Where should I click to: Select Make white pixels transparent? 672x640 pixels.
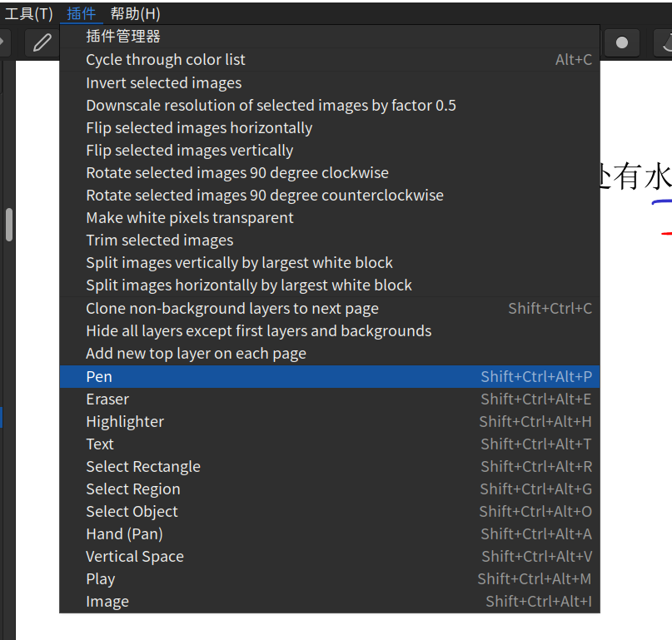pos(330,217)
